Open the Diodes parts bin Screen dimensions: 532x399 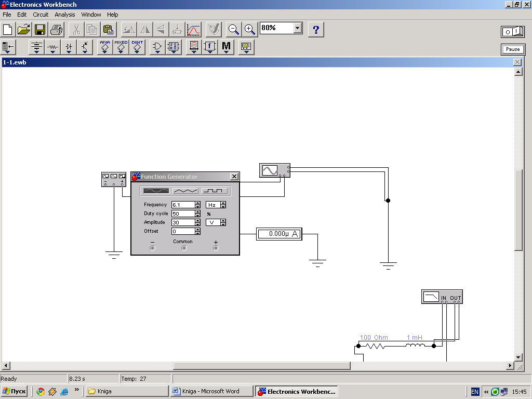pyautogui.click(x=69, y=47)
